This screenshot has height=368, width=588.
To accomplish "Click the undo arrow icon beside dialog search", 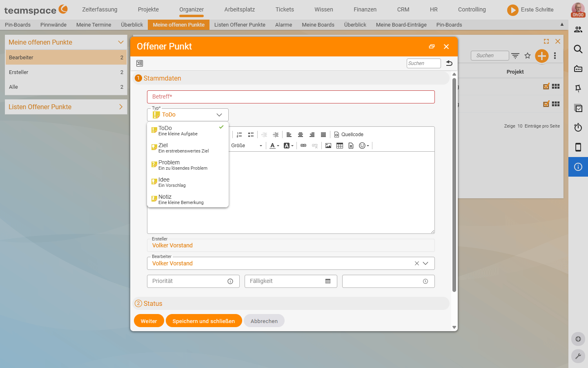I will pyautogui.click(x=449, y=63).
